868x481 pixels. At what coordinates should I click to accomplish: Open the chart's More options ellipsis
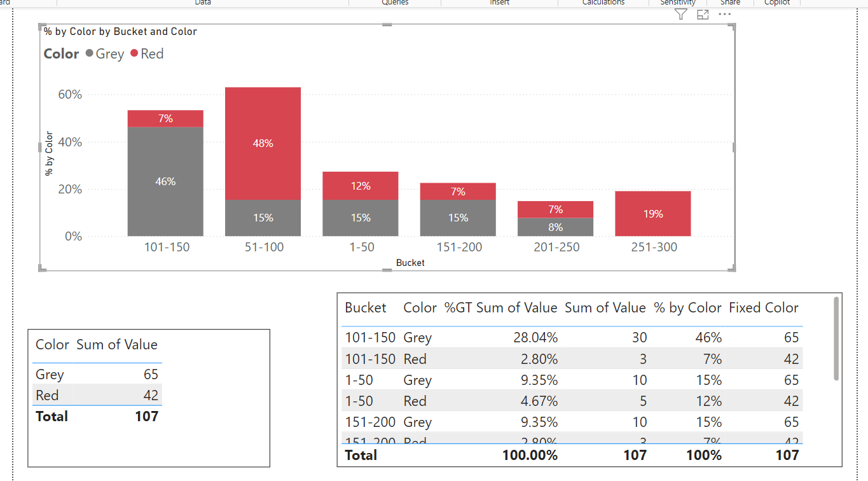(x=724, y=14)
